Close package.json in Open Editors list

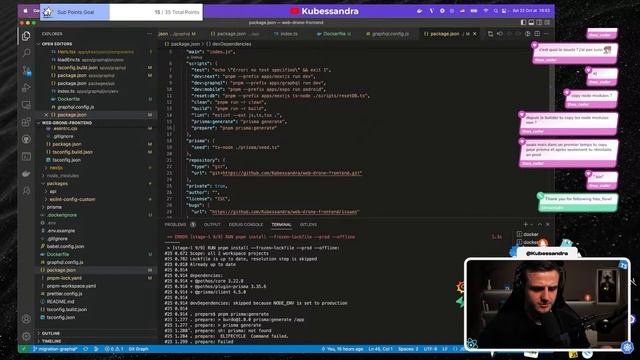coord(46,115)
